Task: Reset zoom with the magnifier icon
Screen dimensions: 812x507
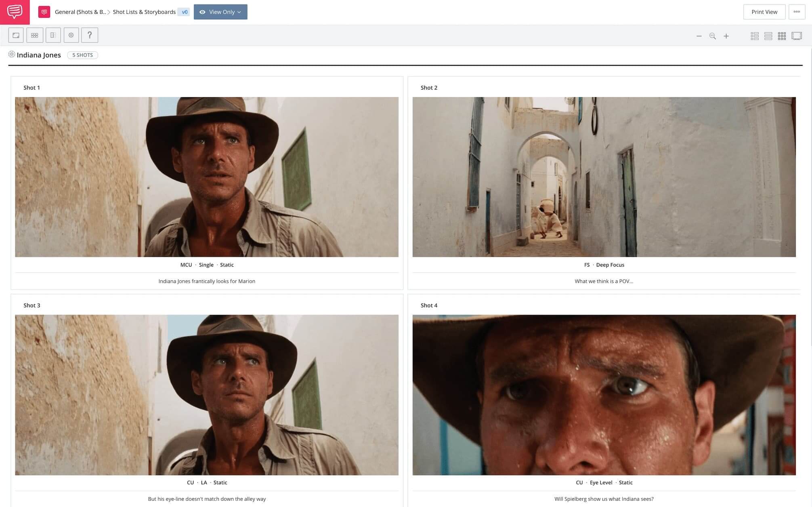Action: click(713, 36)
